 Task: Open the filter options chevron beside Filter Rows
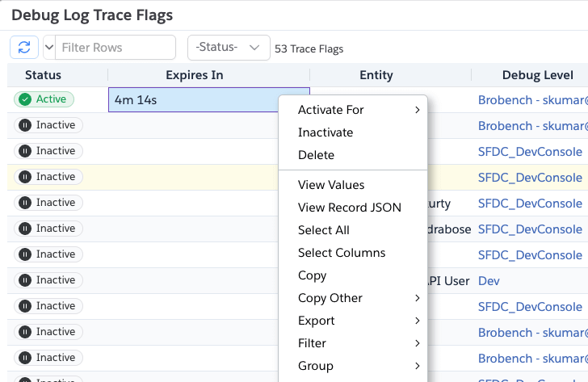48,48
